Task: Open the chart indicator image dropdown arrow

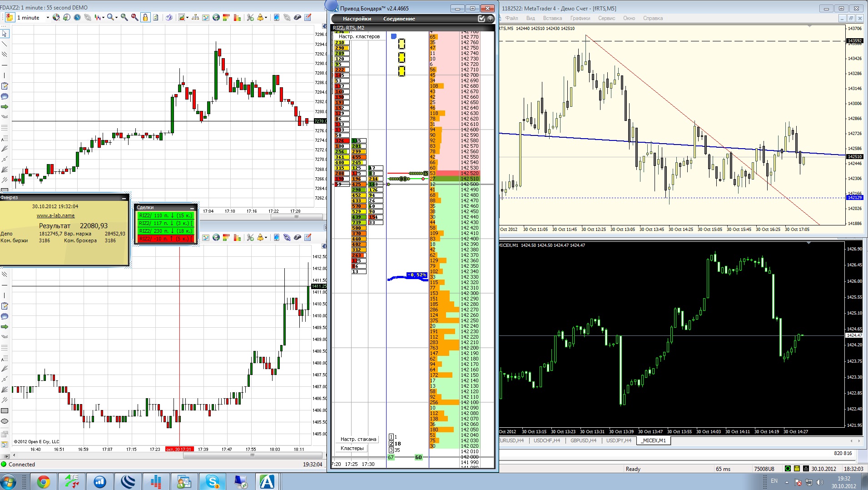Action: 187,18
